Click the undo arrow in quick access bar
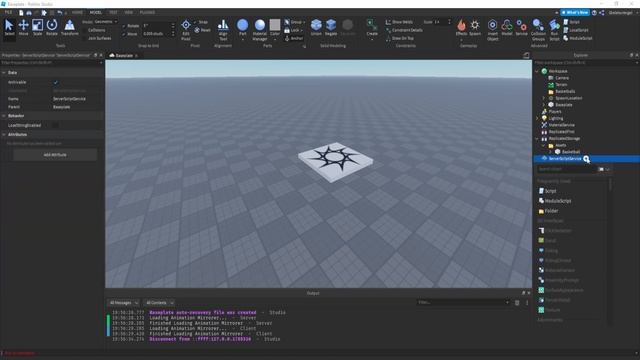The width and height of the screenshot is (640, 360). click(x=60, y=13)
